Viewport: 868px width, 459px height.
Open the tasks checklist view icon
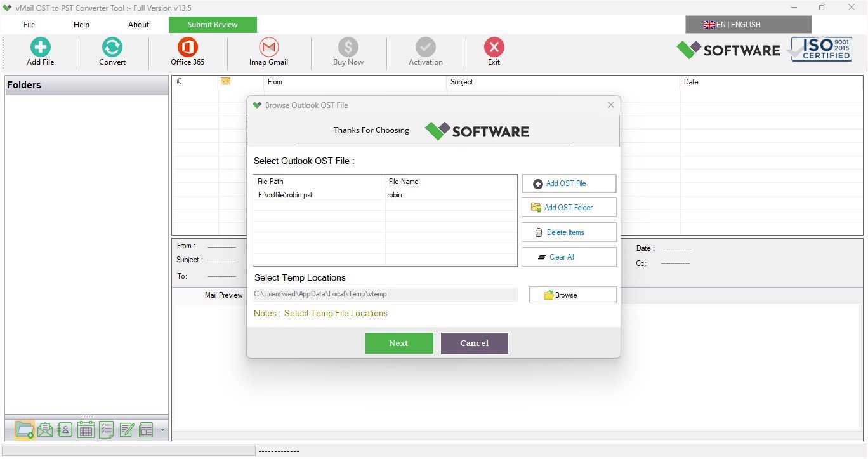pyautogui.click(x=106, y=430)
